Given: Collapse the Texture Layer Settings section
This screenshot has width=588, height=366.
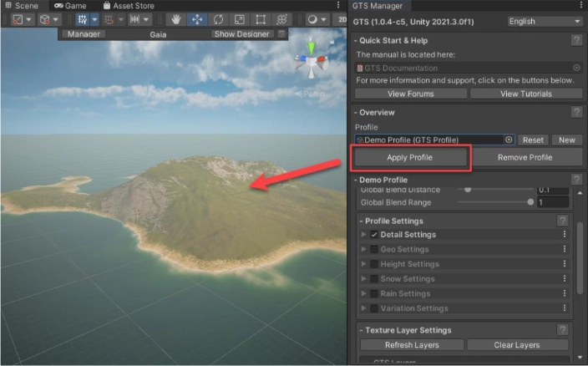Looking at the screenshot, I should coord(362,330).
